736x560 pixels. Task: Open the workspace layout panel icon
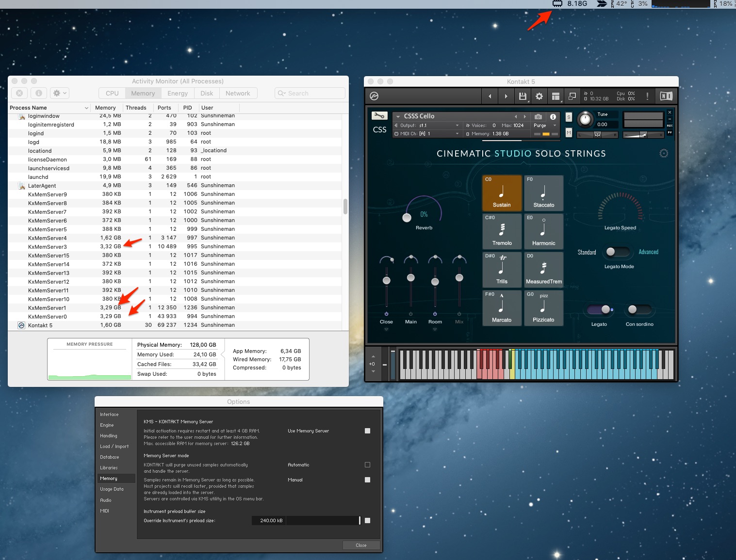[556, 96]
